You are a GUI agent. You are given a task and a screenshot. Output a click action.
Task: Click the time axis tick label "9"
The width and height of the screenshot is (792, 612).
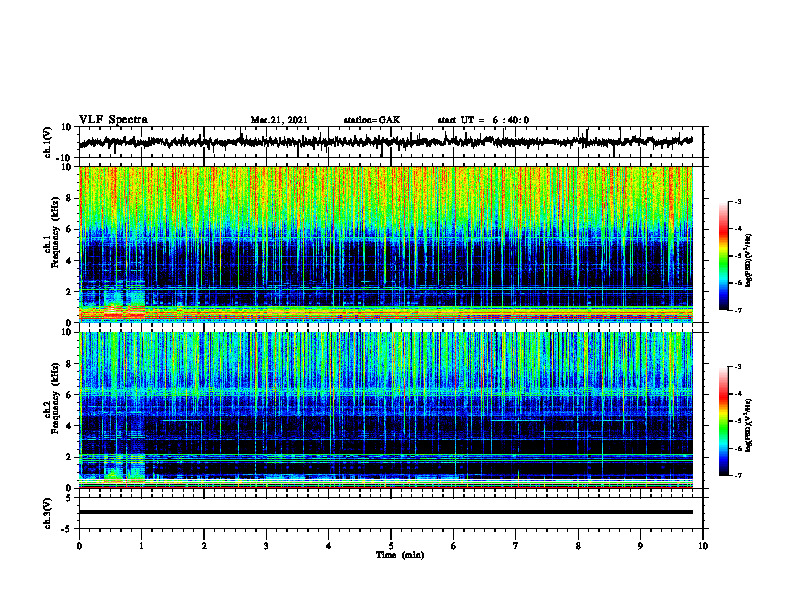640,546
